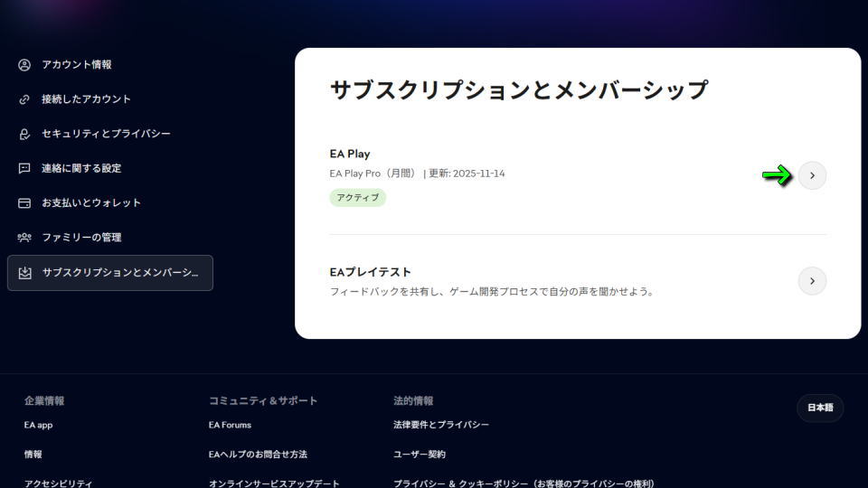This screenshot has height=488, width=868.
Task: Click the payment wallet card icon
Action: 24,203
